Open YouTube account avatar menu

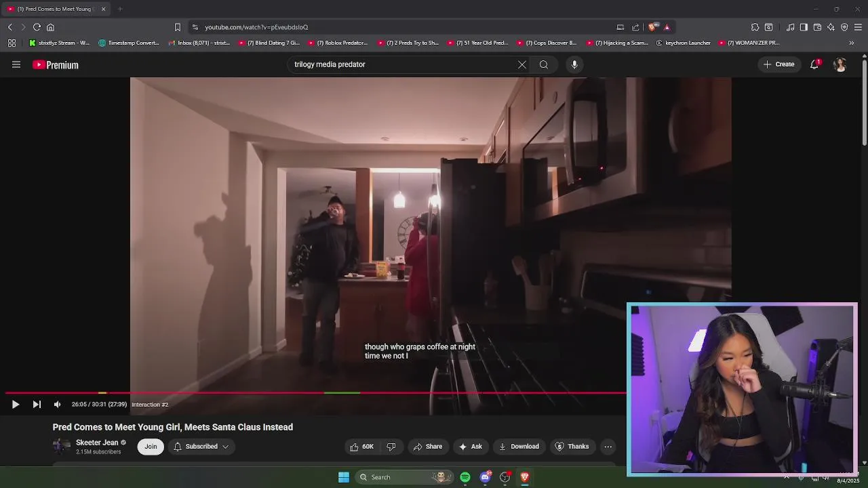point(840,64)
